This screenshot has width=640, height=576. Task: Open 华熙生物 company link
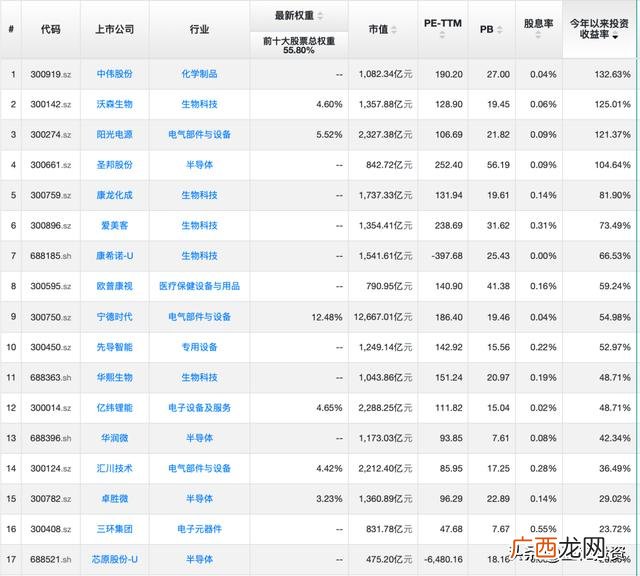click(x=115, y=377)
